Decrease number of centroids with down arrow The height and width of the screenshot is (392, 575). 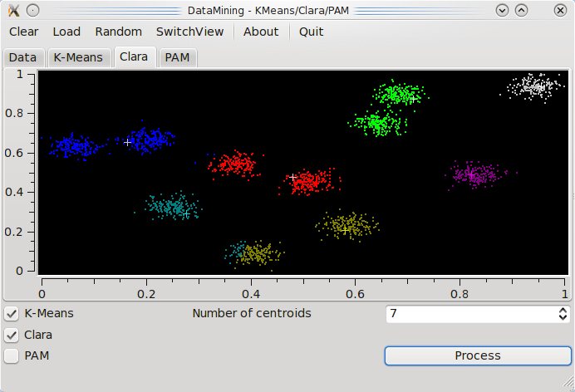coord(563,317)
